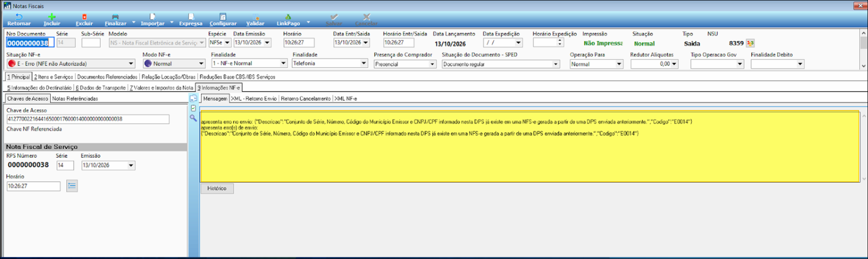Select the Notas Referenciadas tab
868x259 pixels.
pos(75,98)
